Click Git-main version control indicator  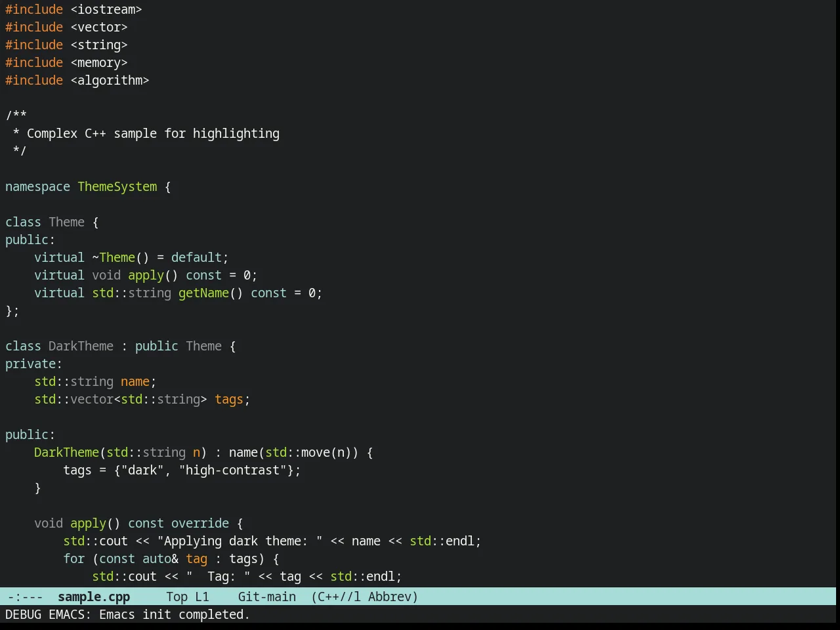(267, 597)
